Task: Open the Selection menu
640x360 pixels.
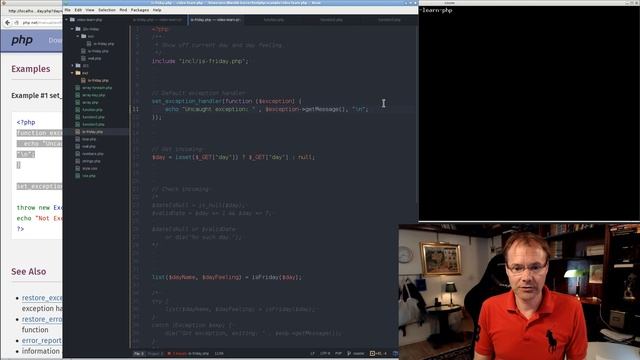Action: [107, 10]
